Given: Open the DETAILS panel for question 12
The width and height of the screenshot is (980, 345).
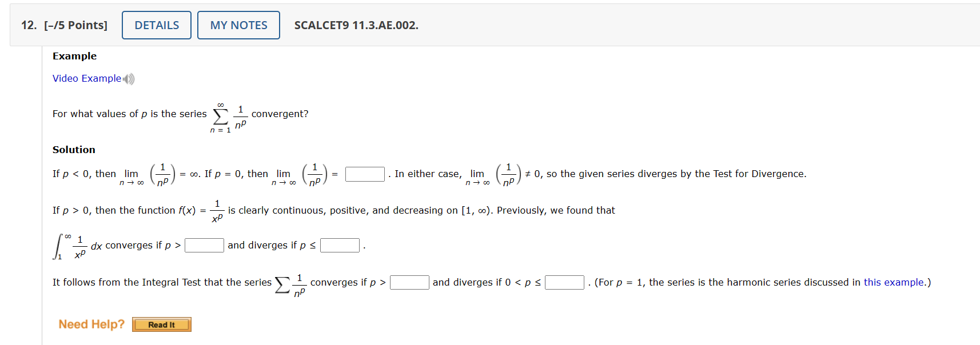Looking at the screenshot, I should [x=156, y=25].
